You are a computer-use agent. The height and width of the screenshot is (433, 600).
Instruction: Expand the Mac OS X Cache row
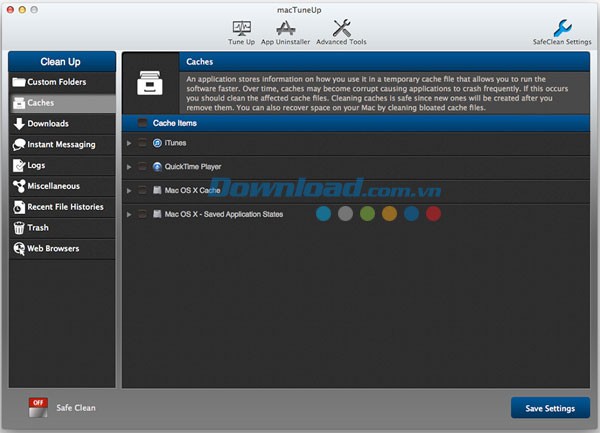click(x=129, y=190)
